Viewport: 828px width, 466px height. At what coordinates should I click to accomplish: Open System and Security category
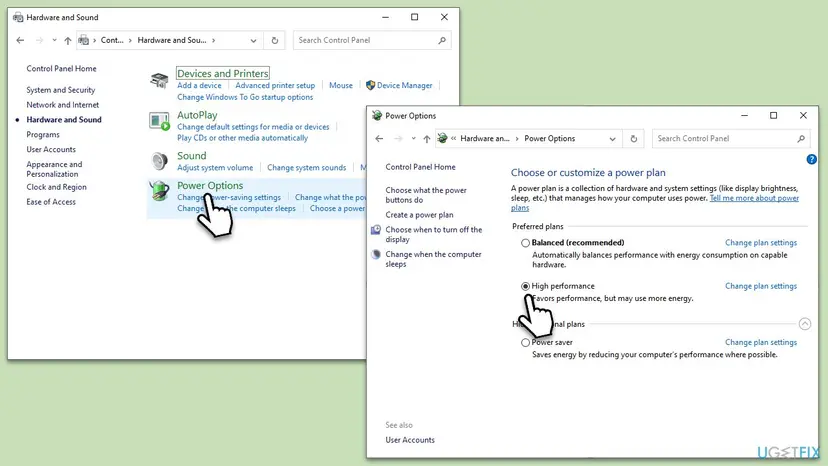tap(61, 90)
